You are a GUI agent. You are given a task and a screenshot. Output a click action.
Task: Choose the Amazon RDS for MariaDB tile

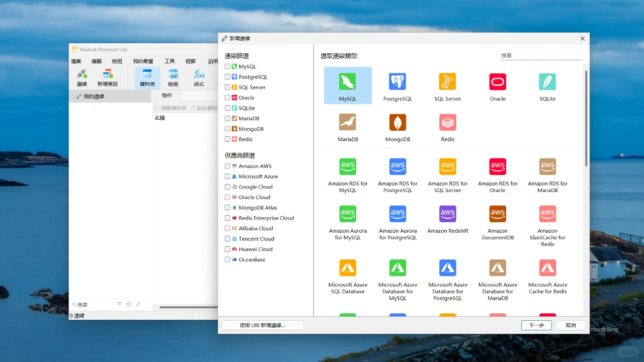(547, 175)
